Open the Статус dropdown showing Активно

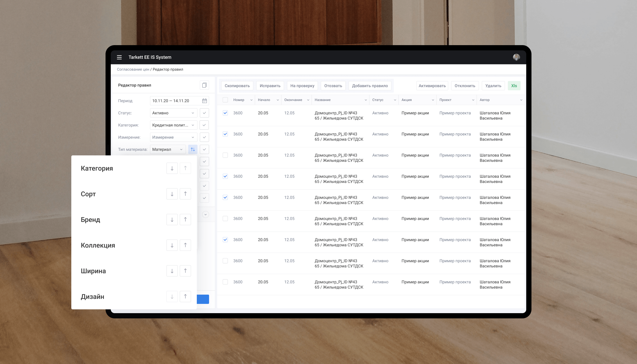coord(173,113)
